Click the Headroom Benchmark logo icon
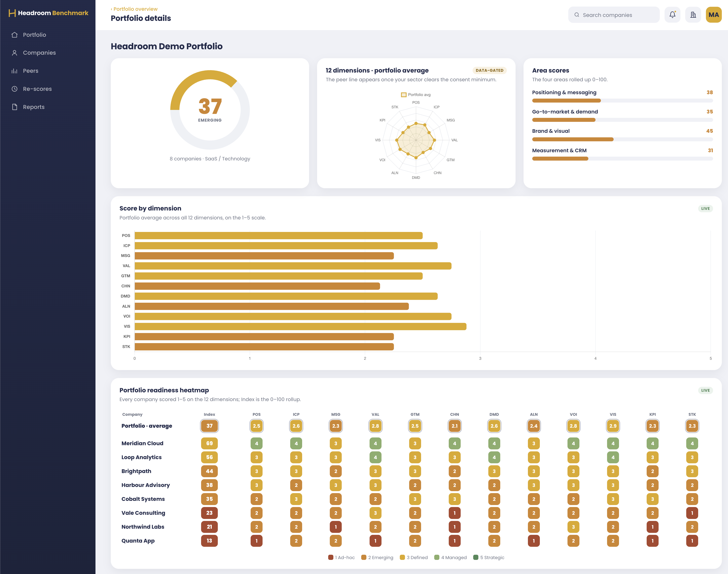 [x=12, y=13]
